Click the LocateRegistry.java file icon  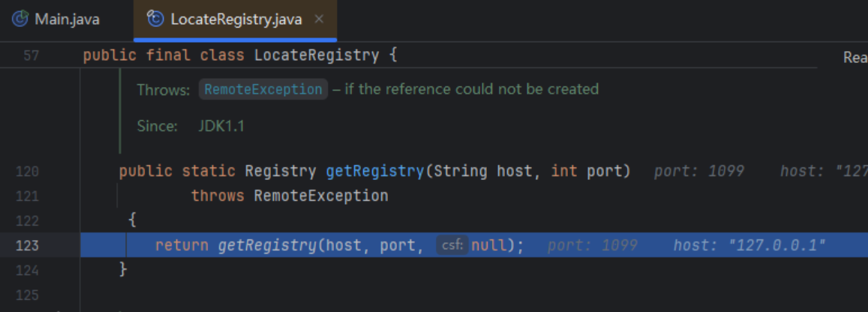click(x=156, y=19)
